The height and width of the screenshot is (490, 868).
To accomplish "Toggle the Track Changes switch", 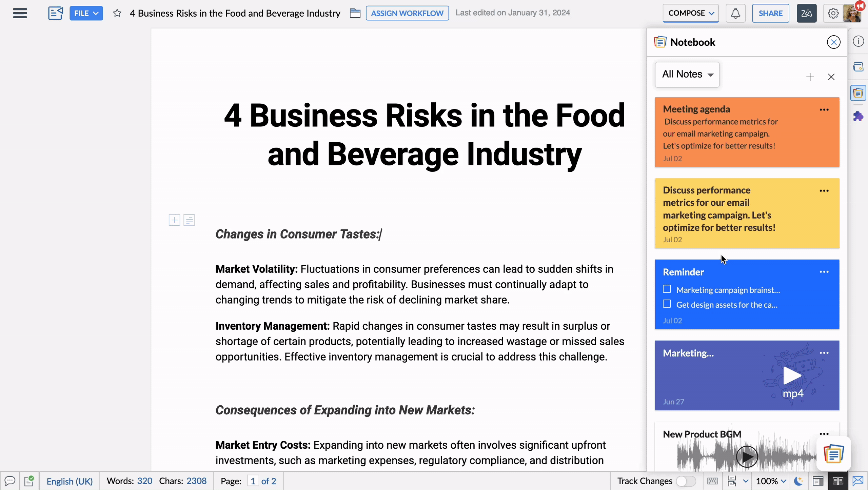I will [686, 481].
